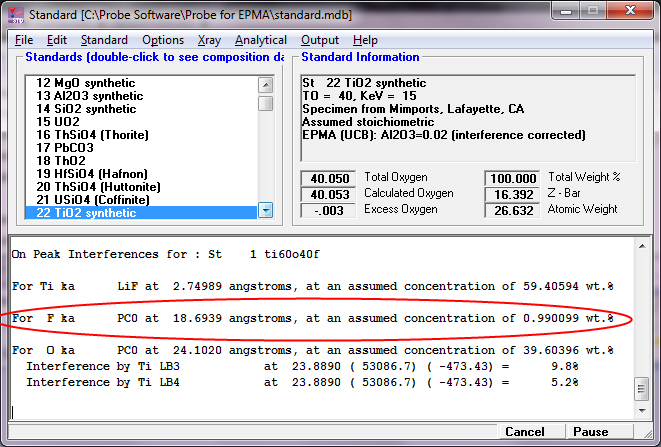Image resolution: width=661 pixels, height=447 pixels.
Task: Click the Total Oxygen value field
Action: pyautogui.click(x=330, y=177)
